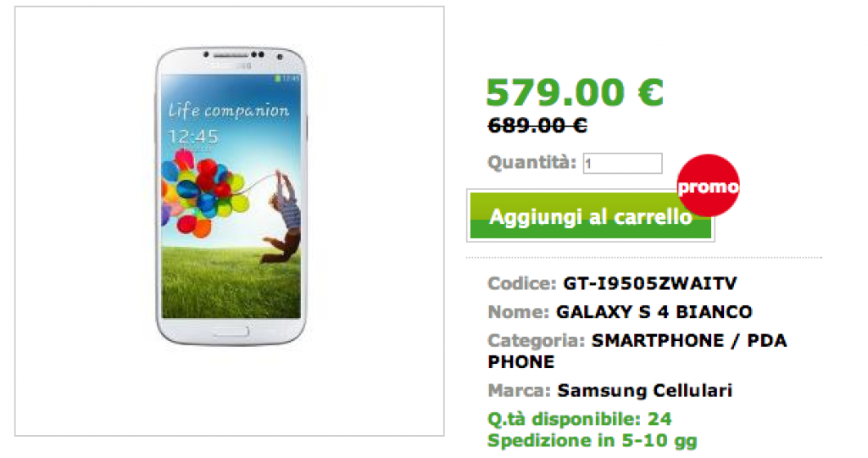
Task: Click the Codice label
Action: point(521,283)
